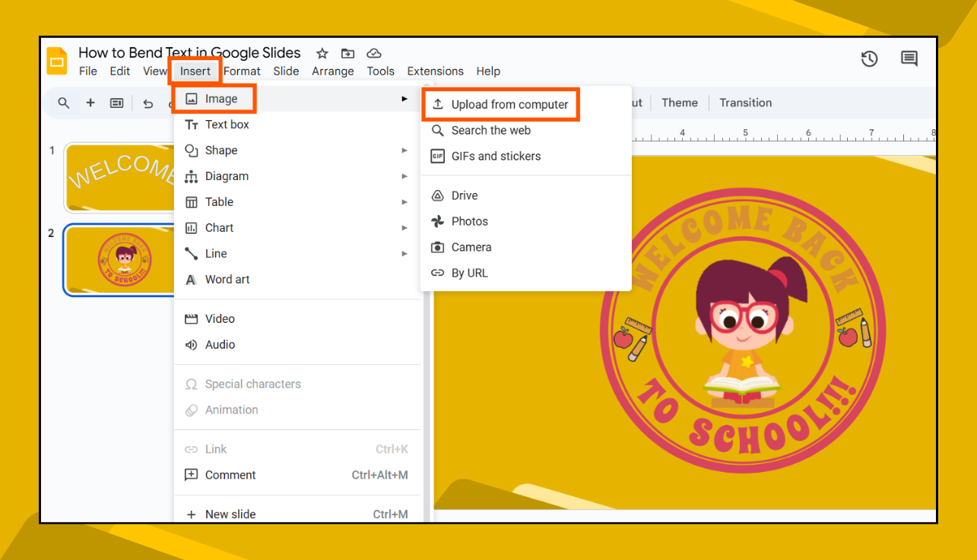Open the comment history icon
The image size is (977, 560).
909,58
